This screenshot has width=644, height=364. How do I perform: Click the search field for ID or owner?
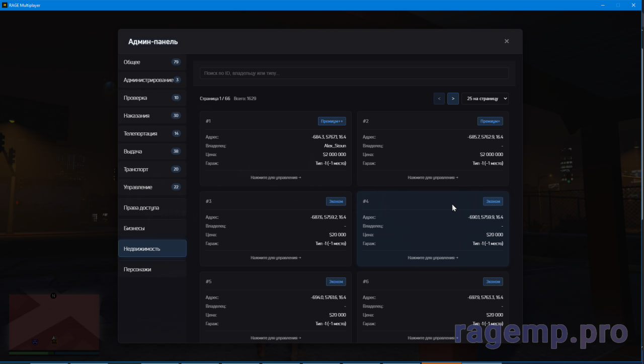pyautogui.click(x=354, y=74)
